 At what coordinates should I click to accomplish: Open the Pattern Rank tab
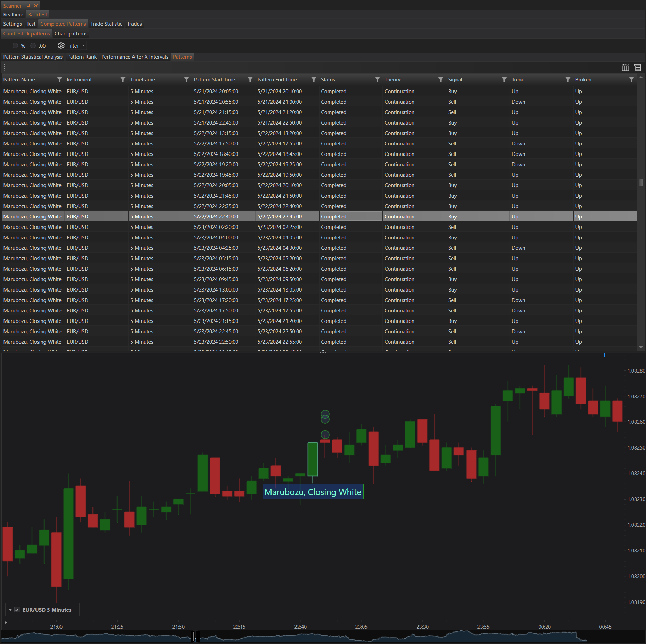click(x=82, y=57)
